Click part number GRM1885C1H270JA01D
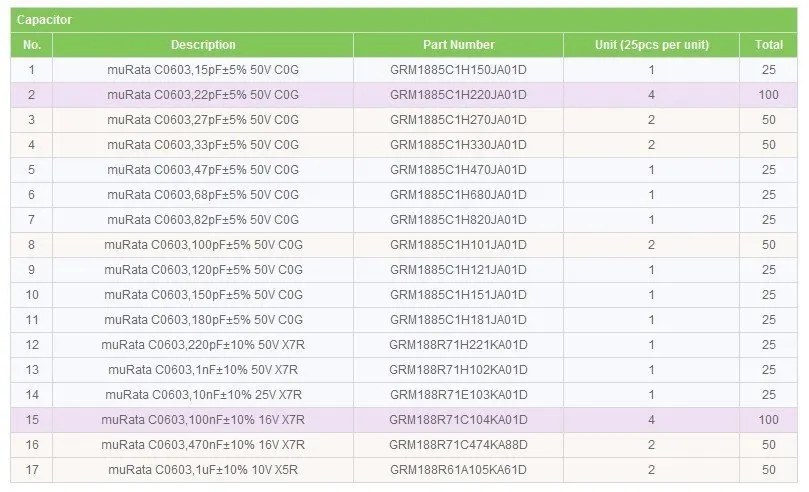The width and height of the screenshot is (809, 492). point(458,120)
